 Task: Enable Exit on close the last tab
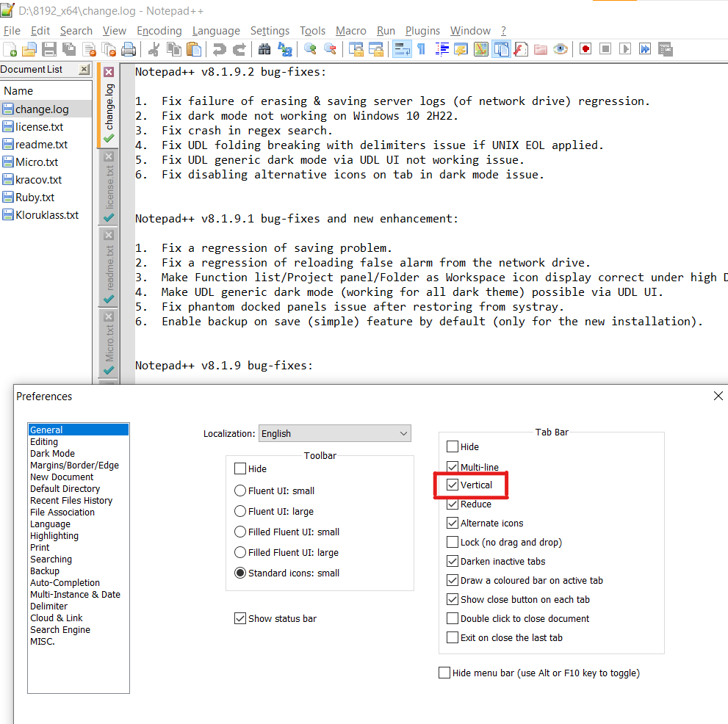coord(453,637)
